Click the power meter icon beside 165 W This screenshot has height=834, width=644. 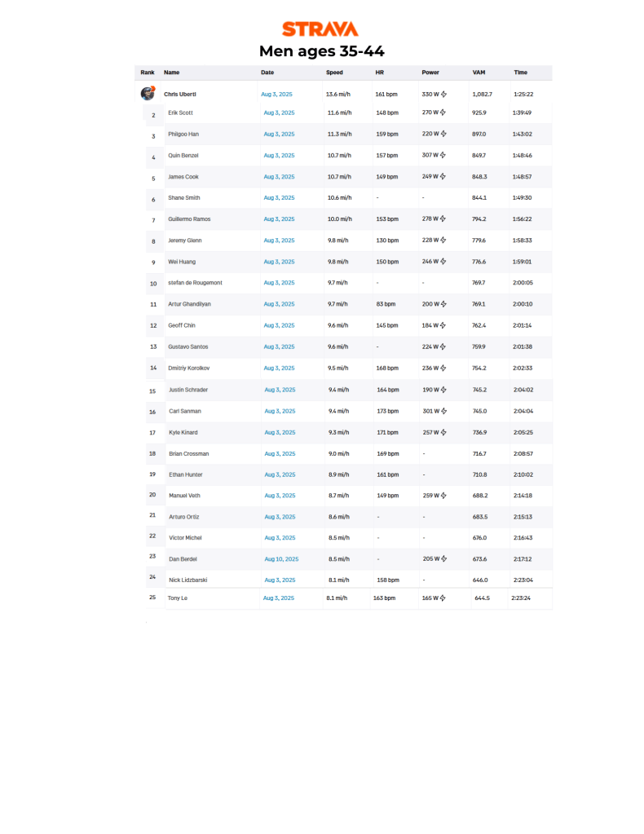click(x=442, y=598)
